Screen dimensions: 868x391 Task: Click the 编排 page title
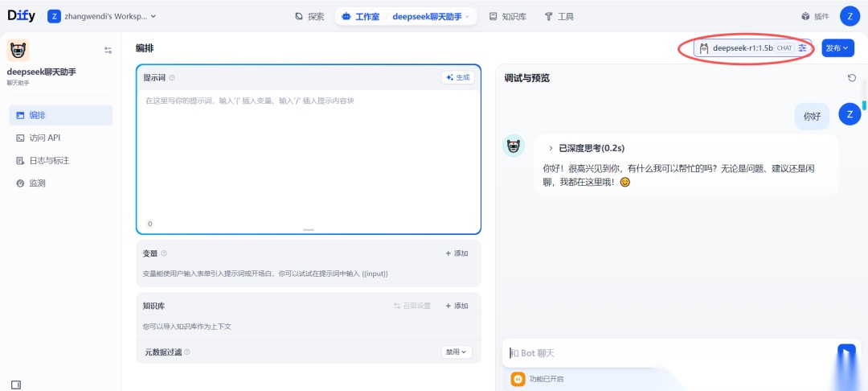tap(145, 48)
